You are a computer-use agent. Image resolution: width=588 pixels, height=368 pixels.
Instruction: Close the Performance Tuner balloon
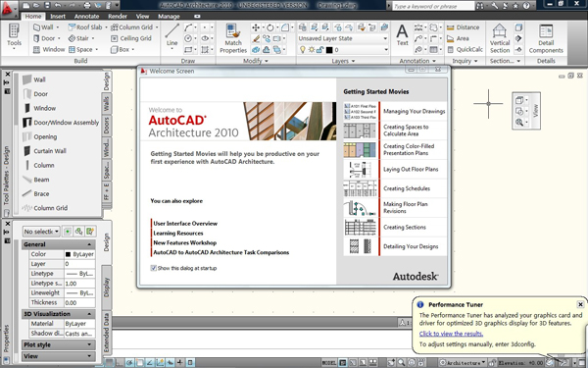click(x=580, y=304)
